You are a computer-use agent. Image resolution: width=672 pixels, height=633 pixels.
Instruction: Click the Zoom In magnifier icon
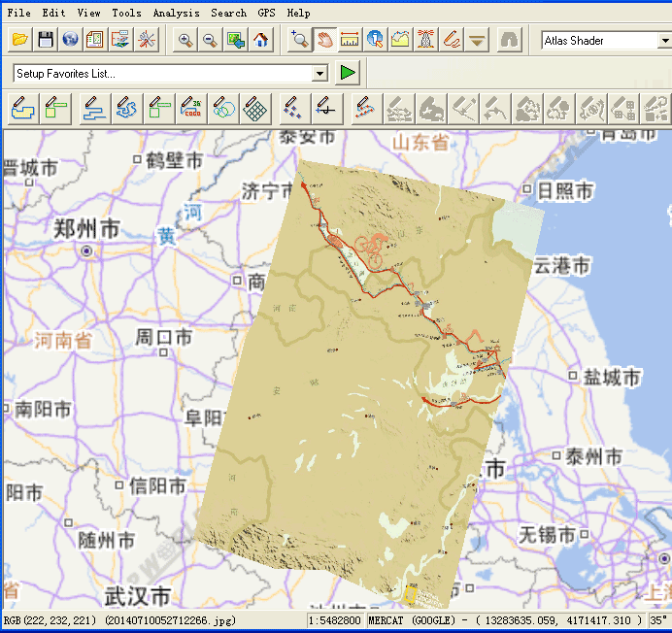[x=185, y=40]
